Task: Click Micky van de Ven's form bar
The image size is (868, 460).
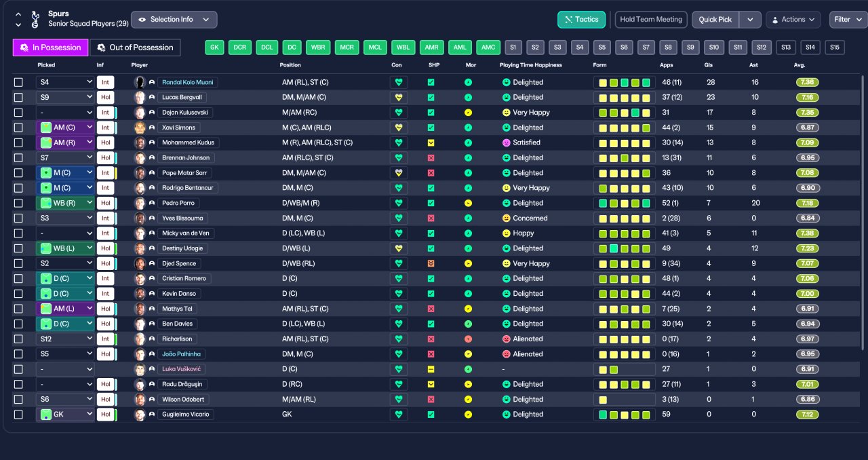Action: 624,233
